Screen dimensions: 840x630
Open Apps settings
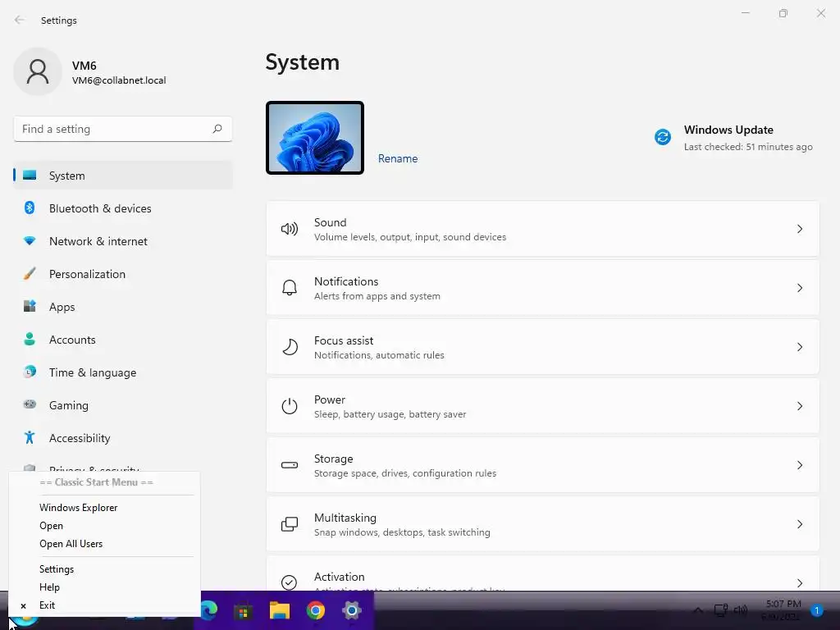point(123,307)
